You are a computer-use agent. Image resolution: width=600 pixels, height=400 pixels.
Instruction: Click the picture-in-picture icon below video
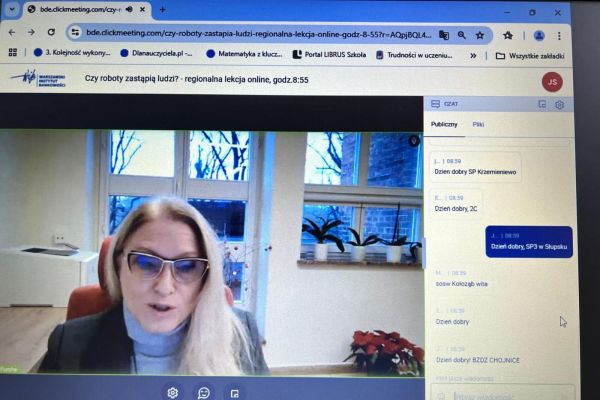[235, 393]
